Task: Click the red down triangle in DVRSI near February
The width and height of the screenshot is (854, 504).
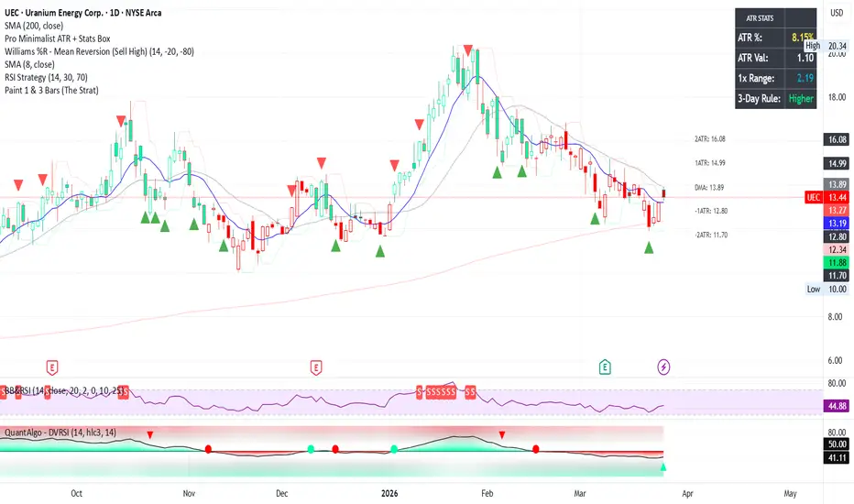Action: 502,434
